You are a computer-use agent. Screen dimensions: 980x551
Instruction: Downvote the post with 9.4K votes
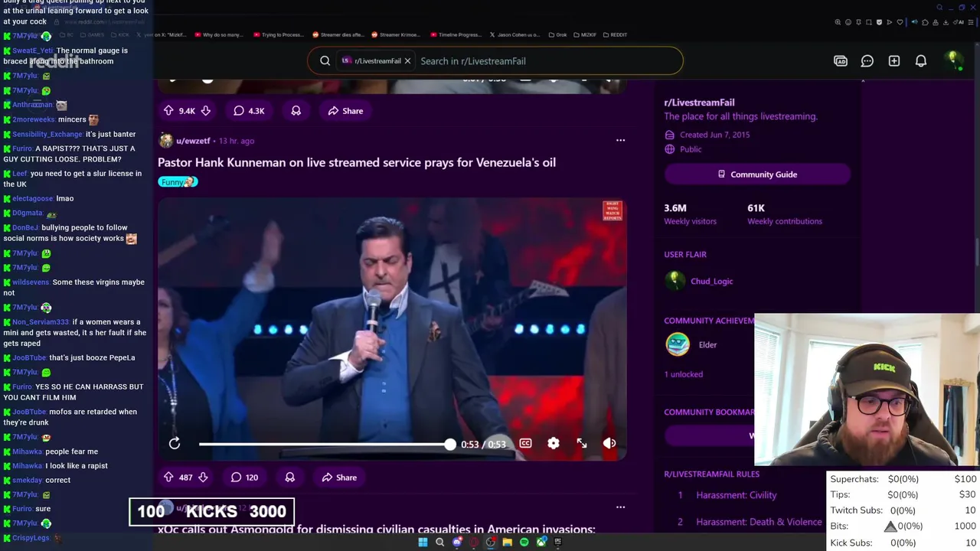[x=206, y=111]
